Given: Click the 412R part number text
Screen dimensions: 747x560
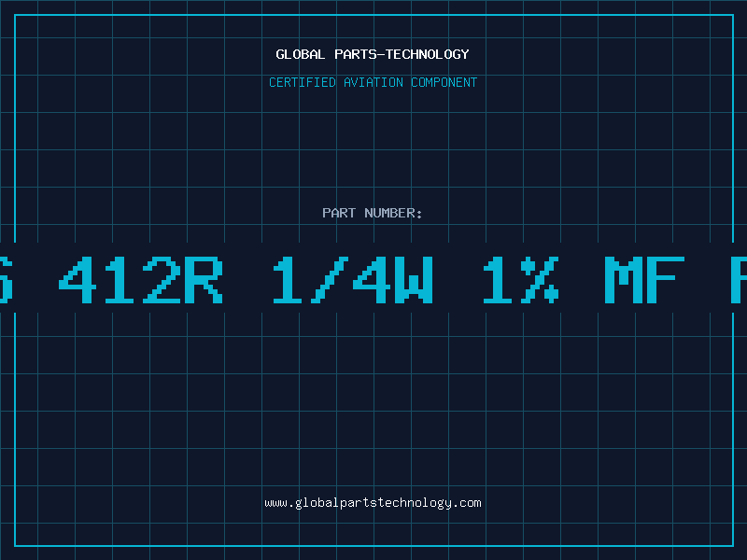Looking at the screenshot, I should click(141, 279).
